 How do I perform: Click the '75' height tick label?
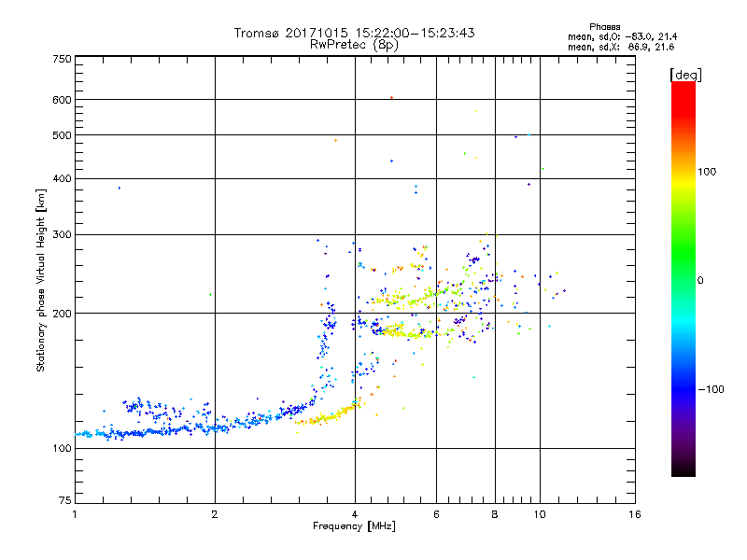(x=65, y=500)
